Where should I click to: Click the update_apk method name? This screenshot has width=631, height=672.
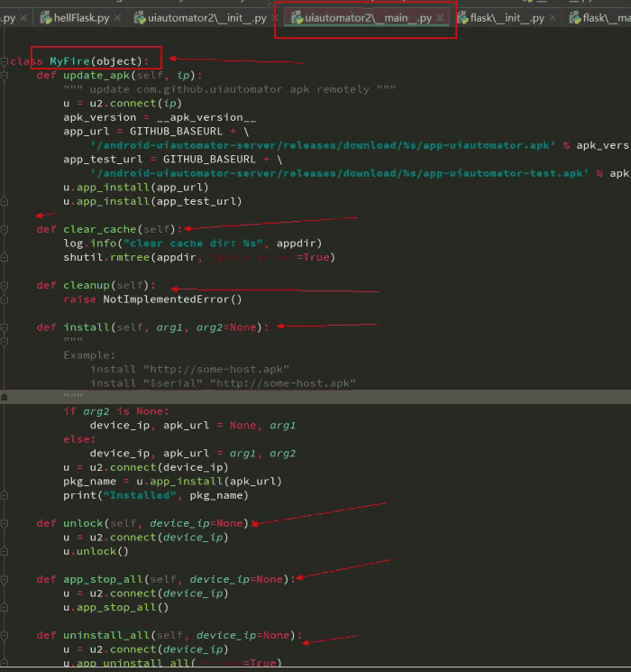96,76
